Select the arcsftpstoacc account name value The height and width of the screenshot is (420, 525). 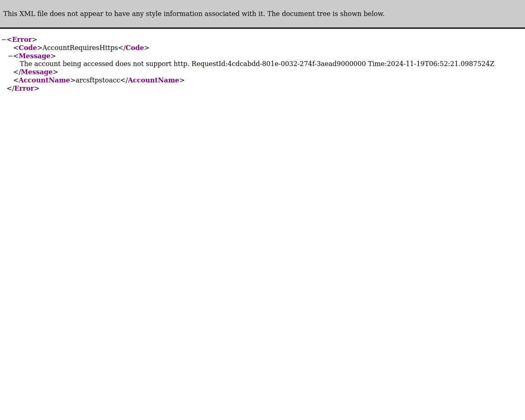click(98, 80)
